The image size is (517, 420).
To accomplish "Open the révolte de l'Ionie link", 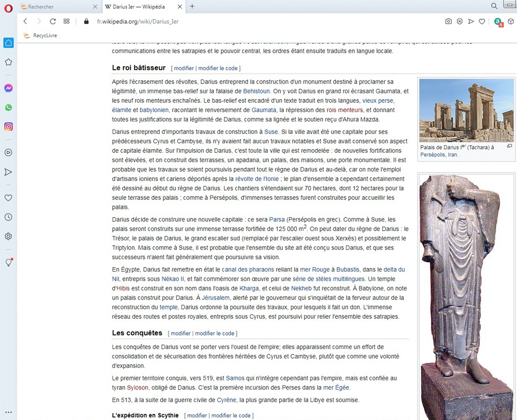I will (x=257, y=179).
